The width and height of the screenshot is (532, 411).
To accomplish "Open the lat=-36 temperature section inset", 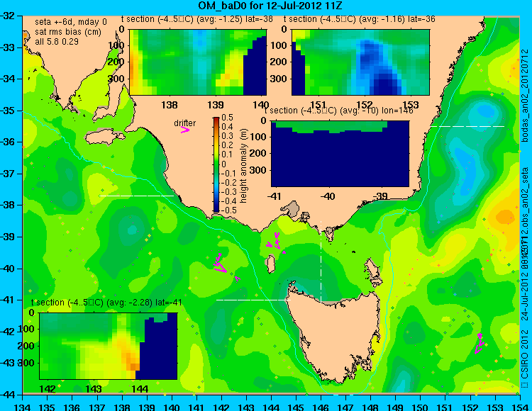I will coord(360,62).
